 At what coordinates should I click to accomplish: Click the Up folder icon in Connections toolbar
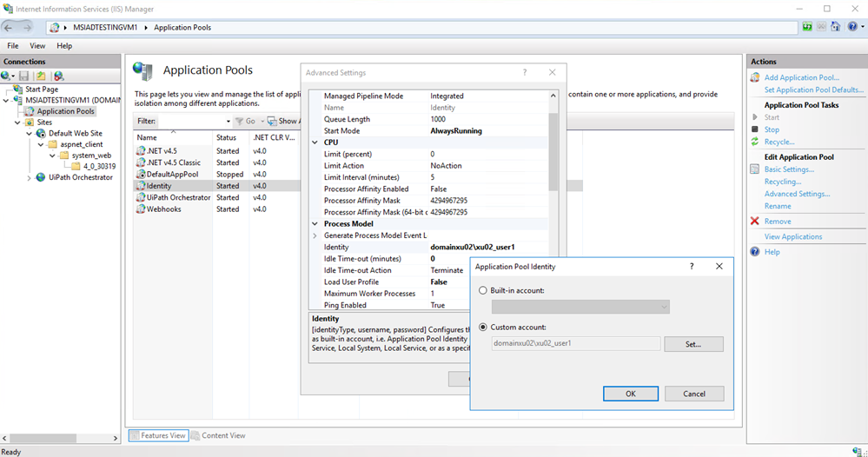(x=41, y=76)
